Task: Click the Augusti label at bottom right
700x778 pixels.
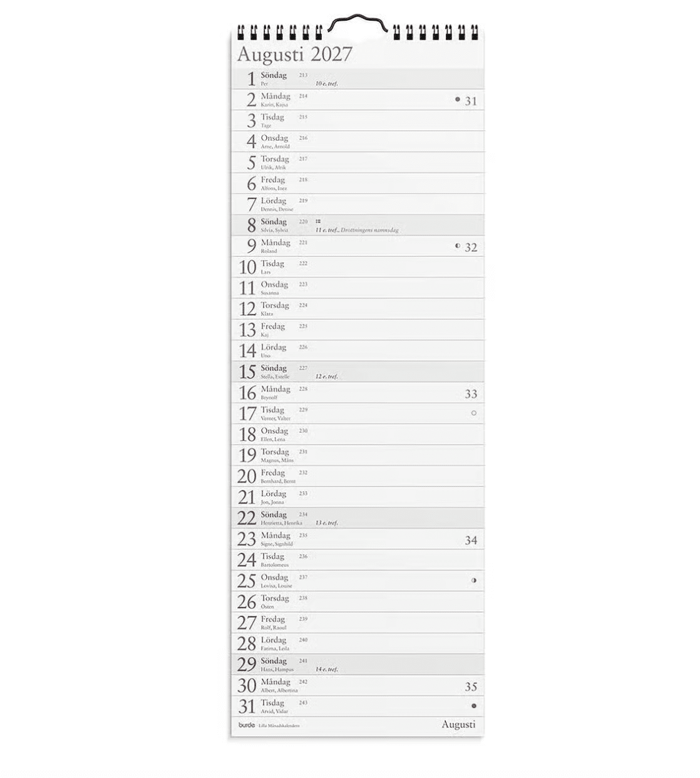Action: pyautogui.click(x=458, y=725)
